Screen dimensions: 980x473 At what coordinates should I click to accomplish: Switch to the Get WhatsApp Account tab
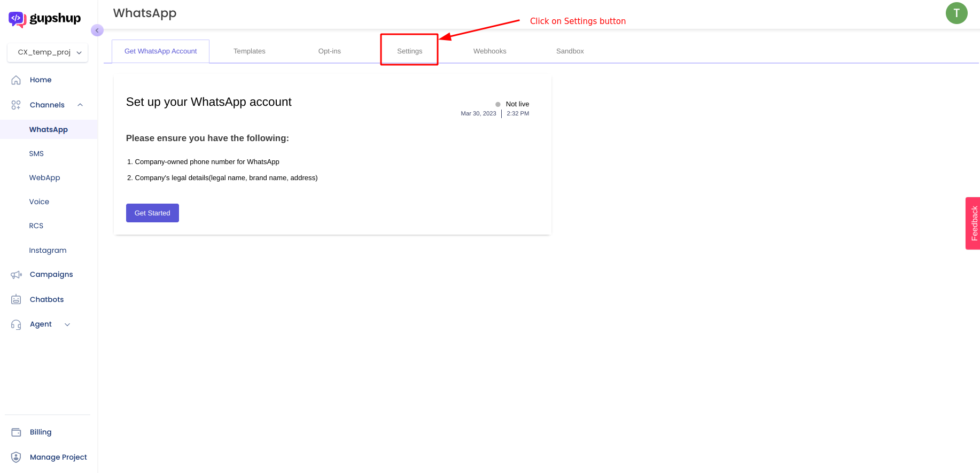160,51
